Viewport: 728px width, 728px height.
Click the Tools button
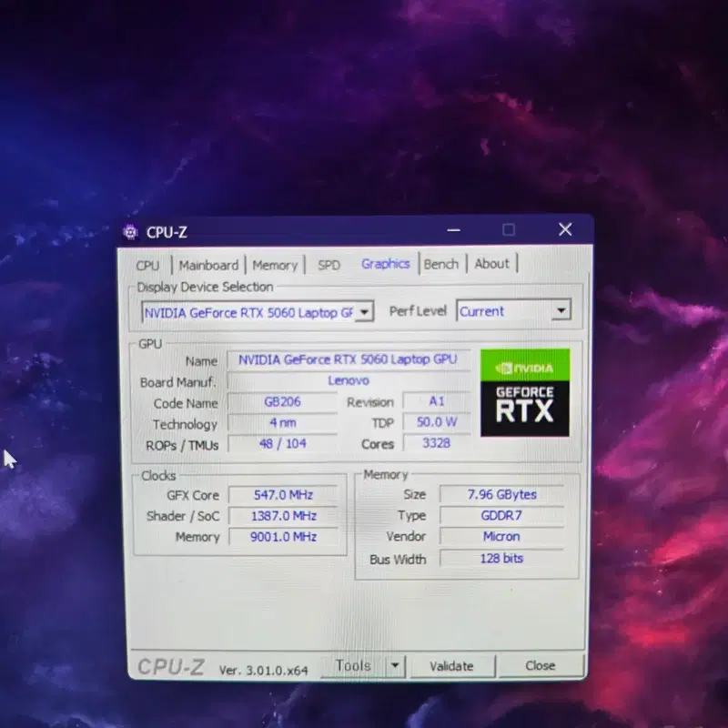(353, 666)
